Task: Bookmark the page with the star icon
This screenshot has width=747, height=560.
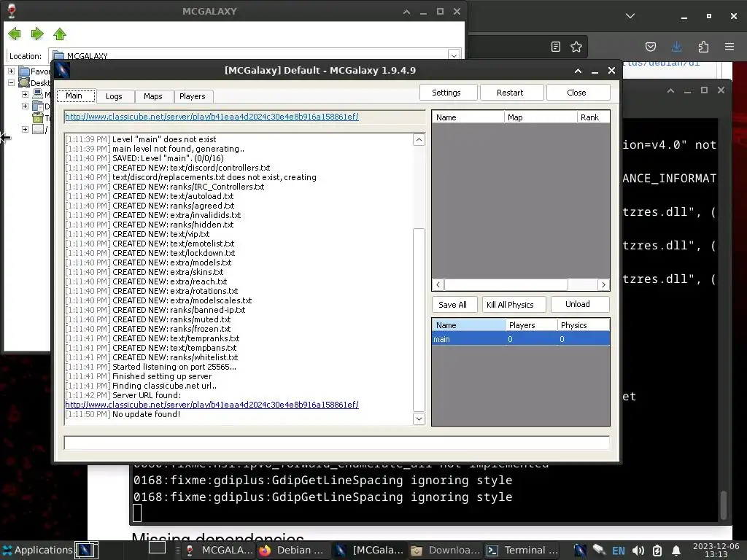Action: click(x=576, y=47)
